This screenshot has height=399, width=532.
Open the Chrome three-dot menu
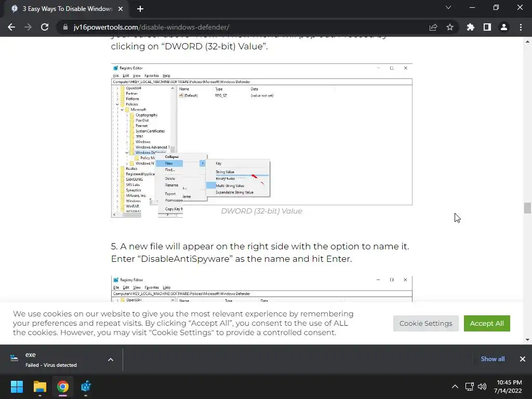(x=521, y=27)
